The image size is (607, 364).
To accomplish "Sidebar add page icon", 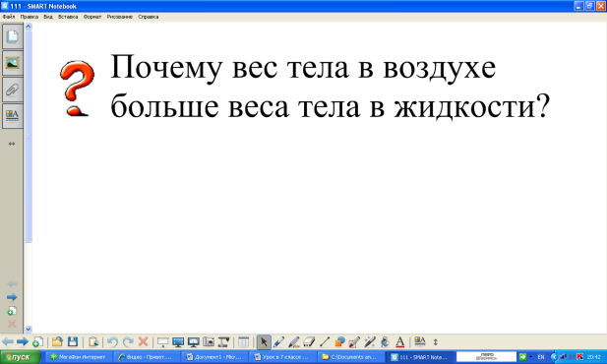I will [12, 311].
